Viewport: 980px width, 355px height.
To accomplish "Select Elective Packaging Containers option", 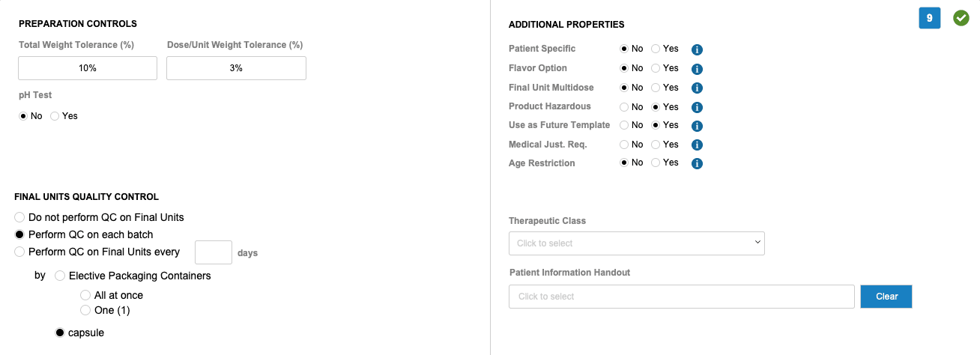I will 60,276.
